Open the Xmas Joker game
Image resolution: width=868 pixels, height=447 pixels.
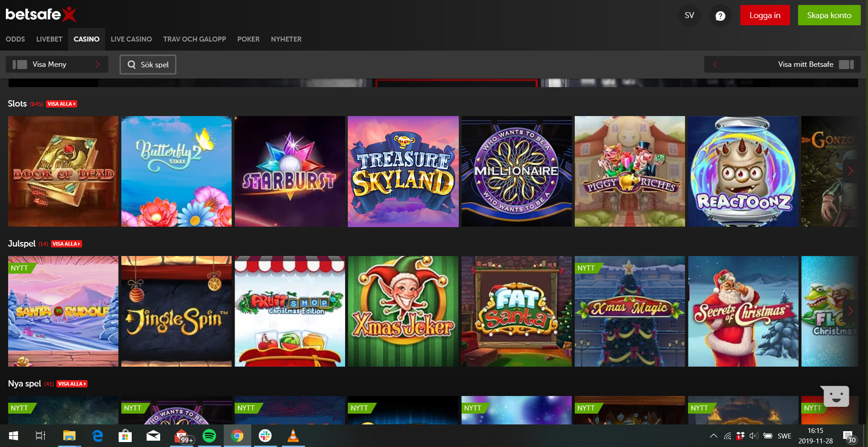pyautogui.click(x=403, y=312)
